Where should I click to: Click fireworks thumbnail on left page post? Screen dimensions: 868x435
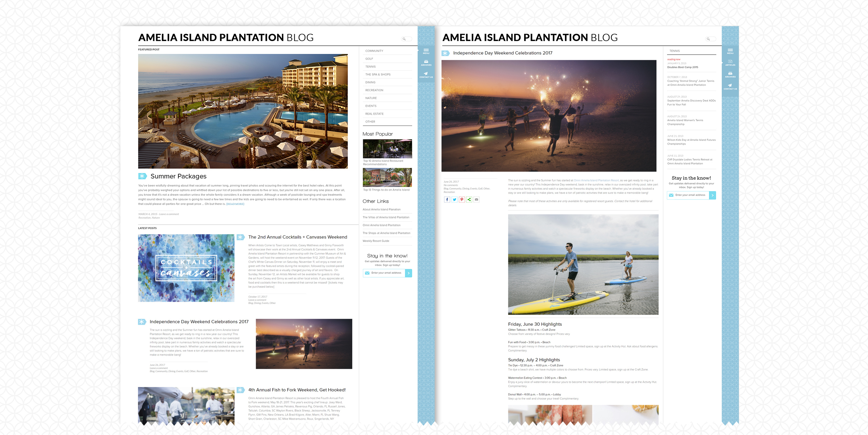coord(304,344)
